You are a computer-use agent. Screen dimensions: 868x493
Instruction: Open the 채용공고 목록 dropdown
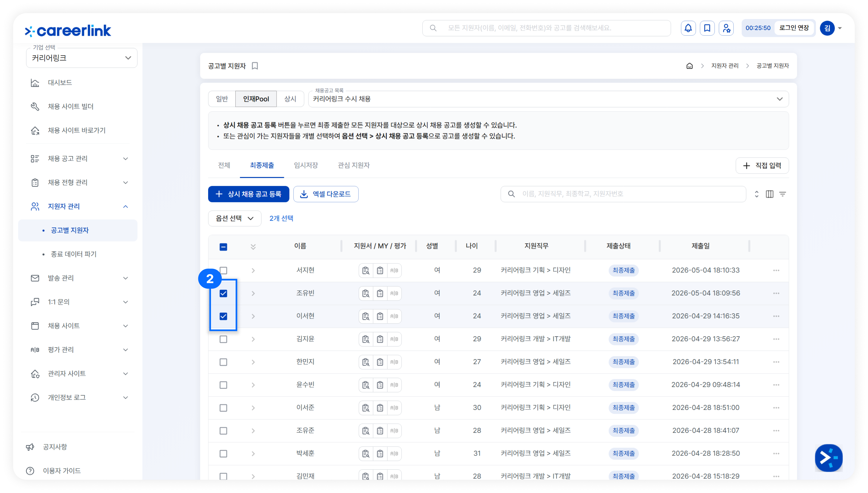[548, 99]
